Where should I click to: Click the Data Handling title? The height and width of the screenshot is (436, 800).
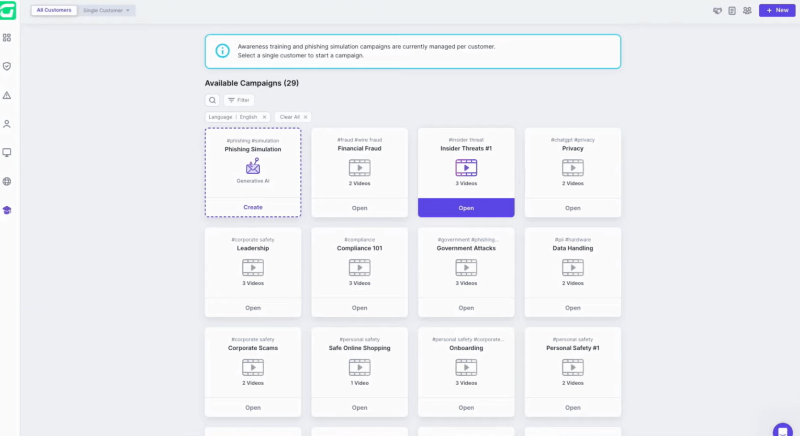coord(573,248)
